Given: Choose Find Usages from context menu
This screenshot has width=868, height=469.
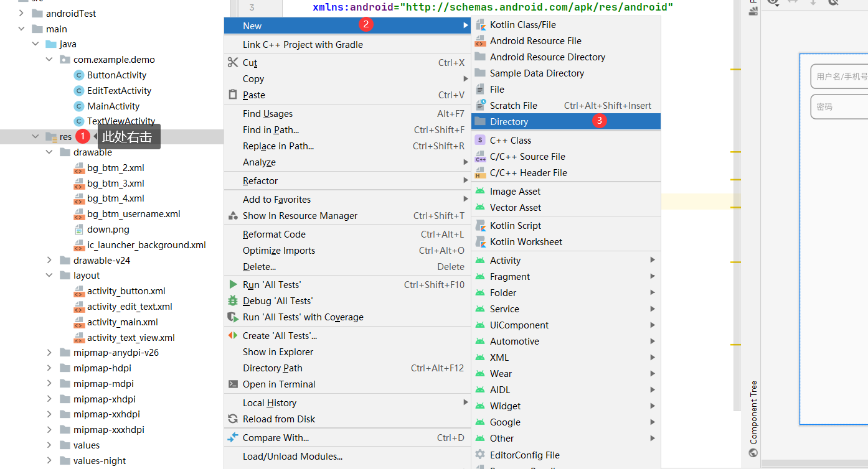Looking at the screenshot, I should pos(268,114).
